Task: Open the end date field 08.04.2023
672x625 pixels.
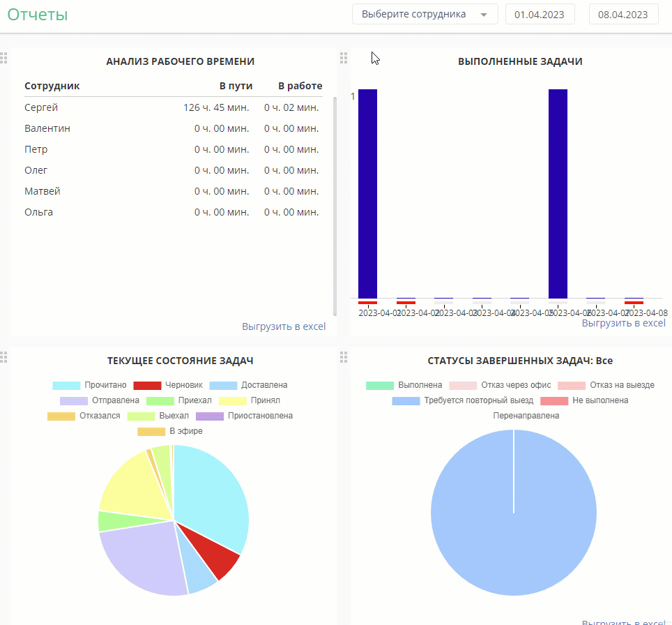Action: tap(623, 14)
